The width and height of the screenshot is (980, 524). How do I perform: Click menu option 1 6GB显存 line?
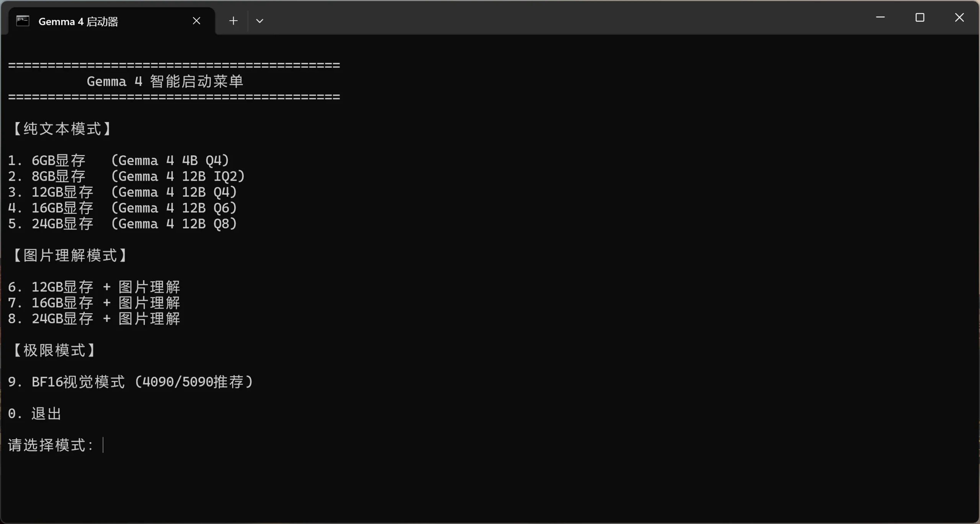119,160
